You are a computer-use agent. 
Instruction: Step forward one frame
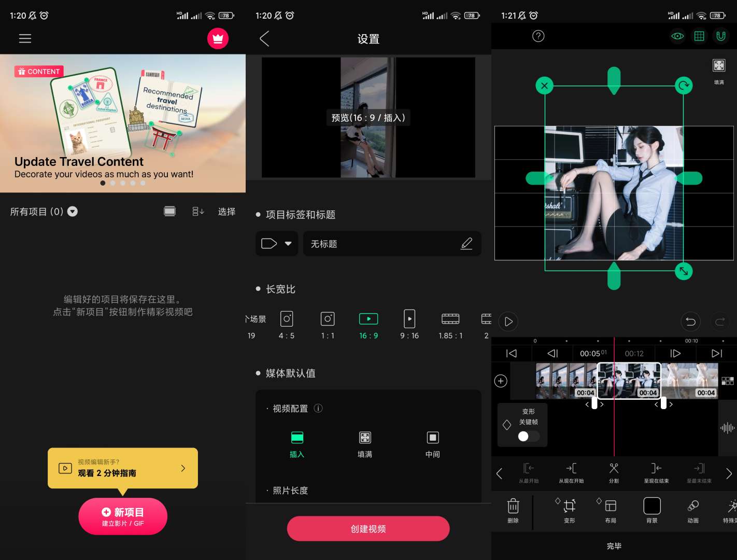point(675,353)
